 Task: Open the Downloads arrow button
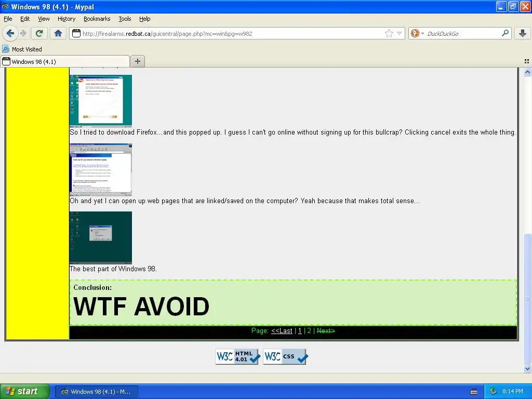pos(523,33)
